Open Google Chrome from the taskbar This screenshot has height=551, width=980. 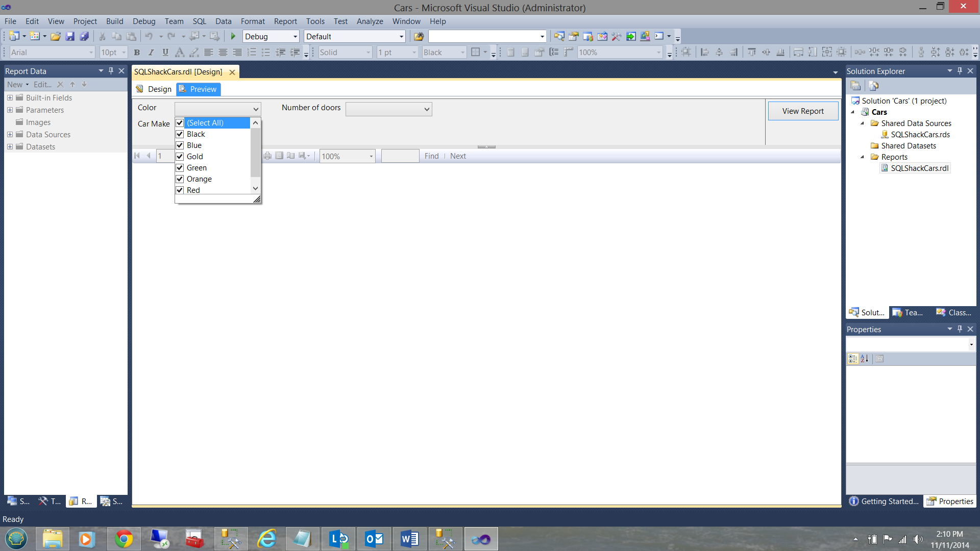pyautogui.click(x=124, y=539)
